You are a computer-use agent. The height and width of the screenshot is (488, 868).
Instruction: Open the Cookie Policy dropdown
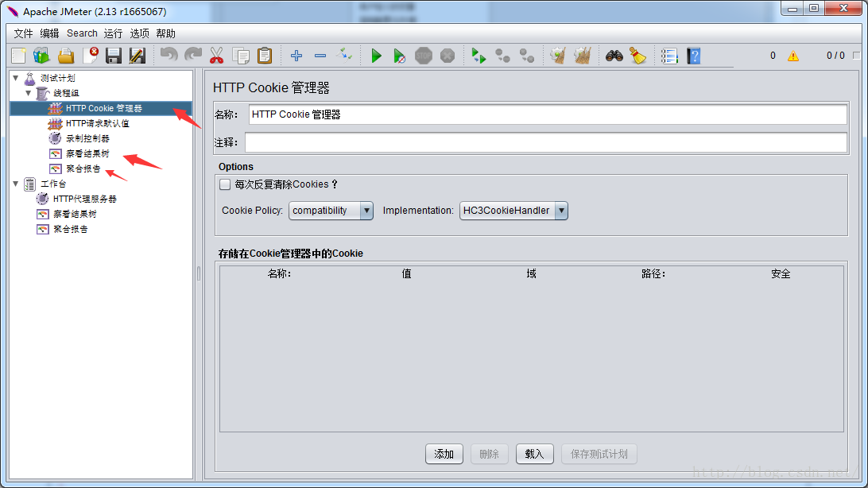click(x=331, y=211)
